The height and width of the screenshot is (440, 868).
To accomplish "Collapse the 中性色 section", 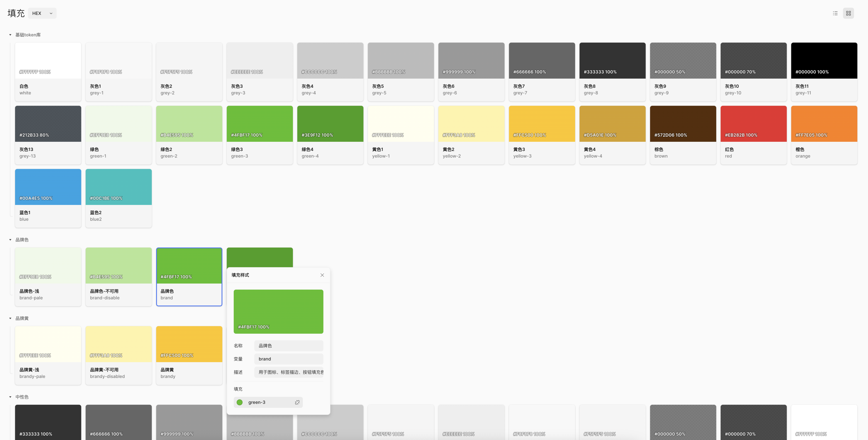I will 10,397.
